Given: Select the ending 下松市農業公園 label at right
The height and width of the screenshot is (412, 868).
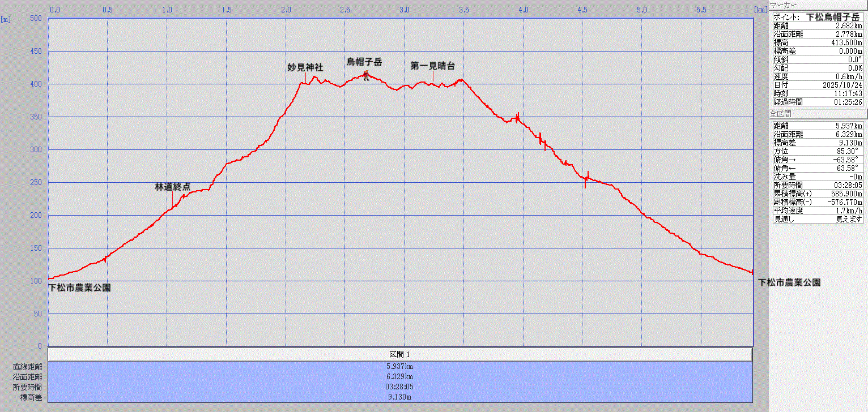Looking at the screenshot, I should (x=789, y=282).
